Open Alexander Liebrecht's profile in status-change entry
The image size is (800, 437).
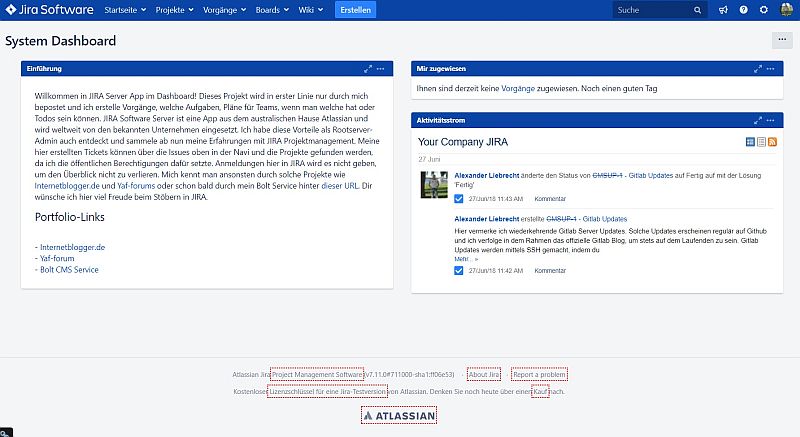[x=487, y=175]
